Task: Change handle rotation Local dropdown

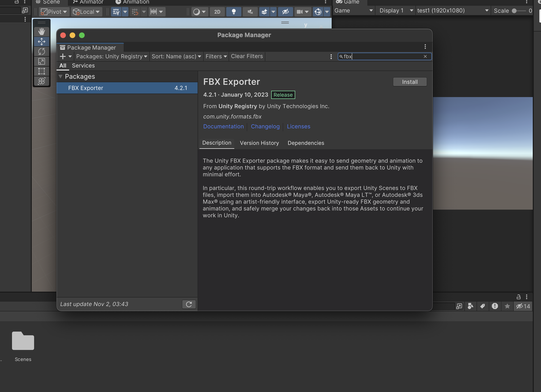Action: (x=86, y=12)
